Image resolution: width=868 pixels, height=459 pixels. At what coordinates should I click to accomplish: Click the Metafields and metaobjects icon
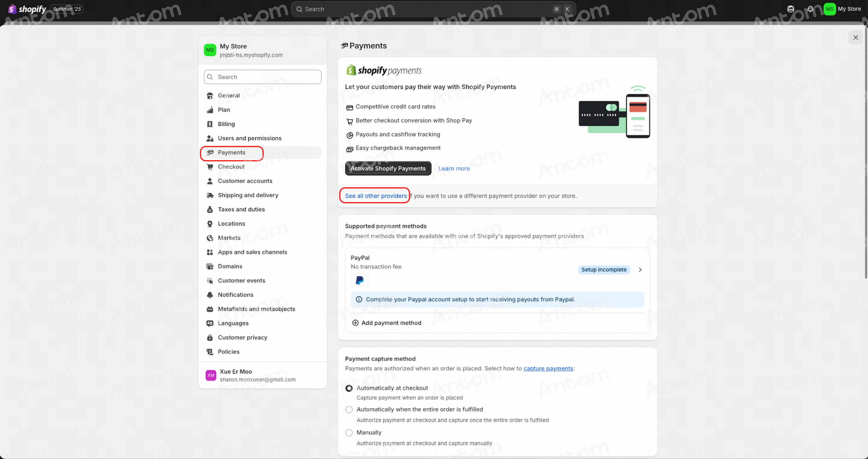tap(210, 309)
